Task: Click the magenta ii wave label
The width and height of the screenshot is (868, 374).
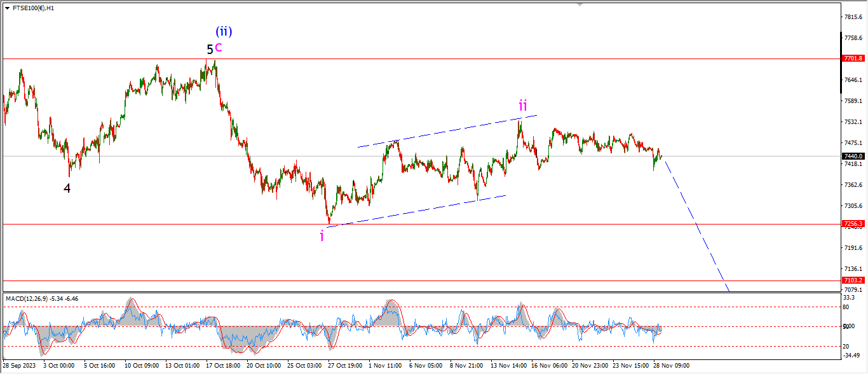Action: point(522,104)
